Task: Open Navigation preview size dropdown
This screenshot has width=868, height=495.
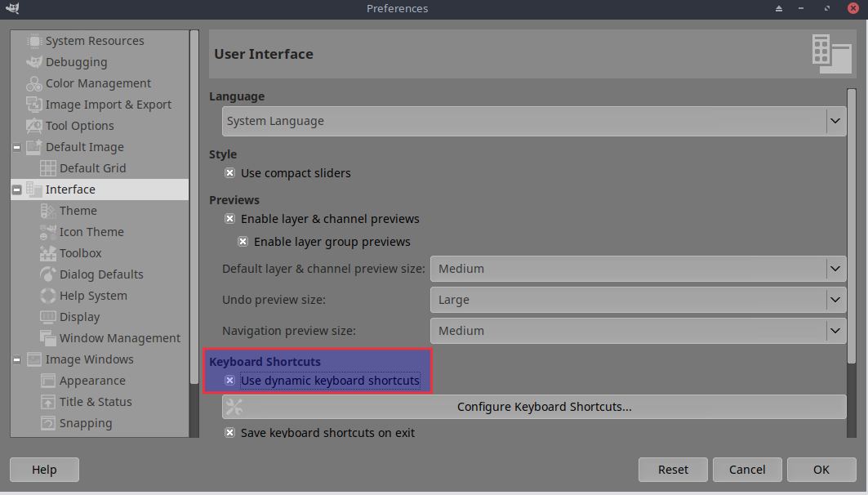Action: pyautogui.click(x=637, y=331)
